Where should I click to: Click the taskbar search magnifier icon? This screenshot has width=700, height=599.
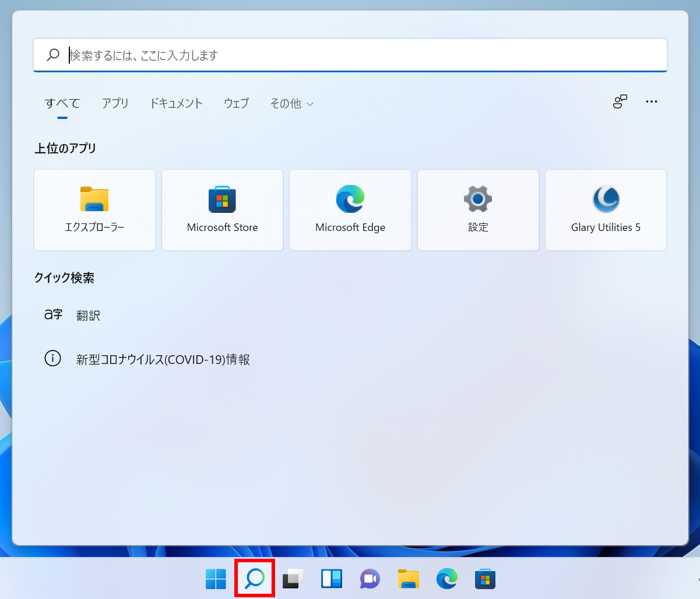tap(255, 579)
